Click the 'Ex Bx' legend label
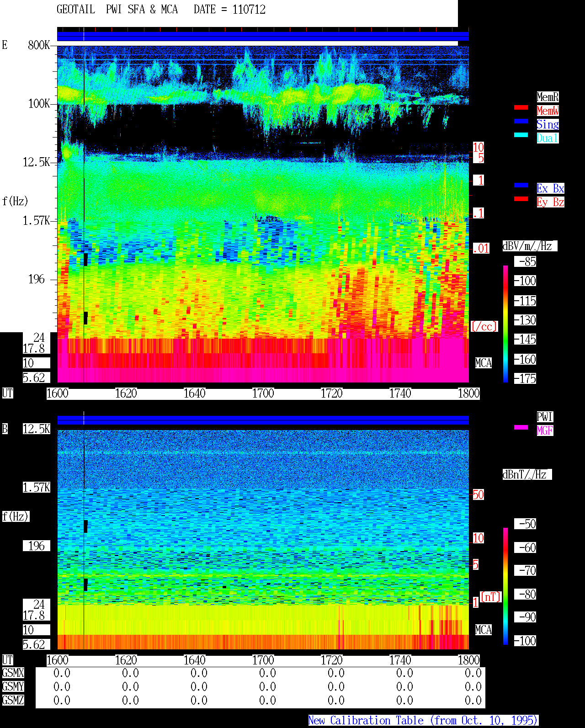This screenshot has height=728, width=585. click(550, 188)
